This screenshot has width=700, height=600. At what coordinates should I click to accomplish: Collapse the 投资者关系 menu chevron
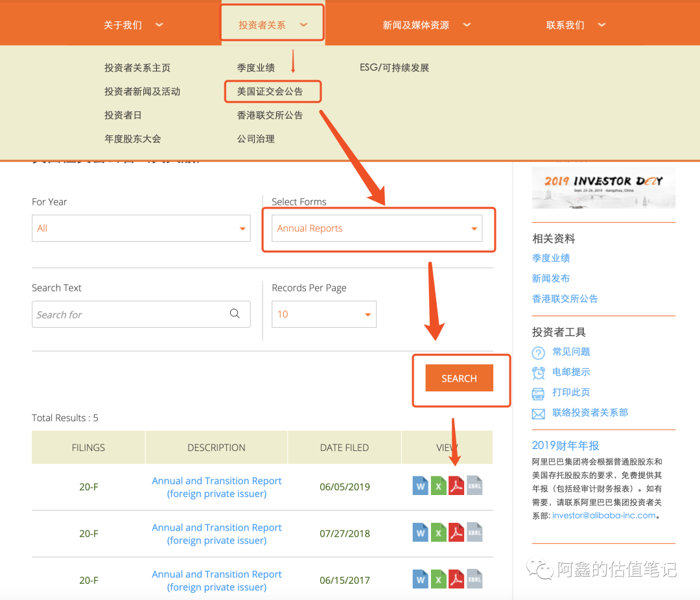pyautogui.click(x=303, y=25)
